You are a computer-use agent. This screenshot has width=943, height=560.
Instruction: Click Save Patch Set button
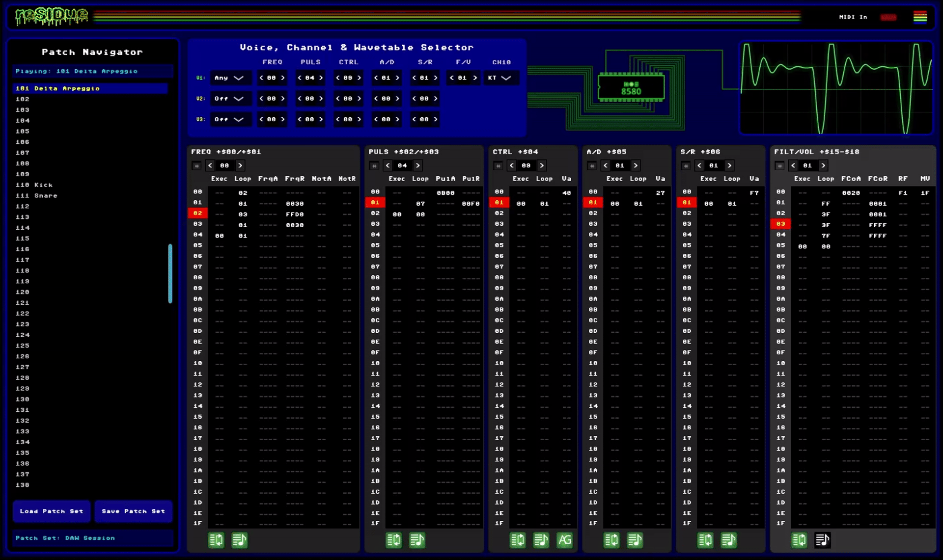pyautogui.click(x=133, y=511)
